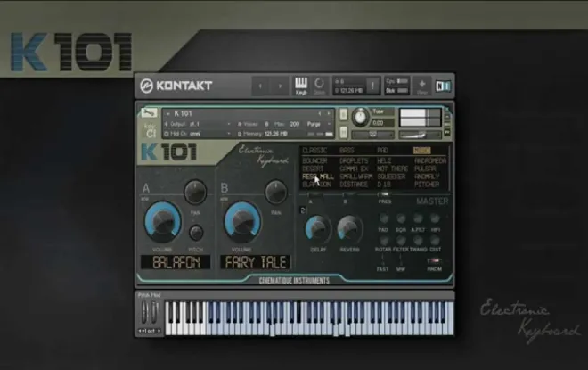Switch to the CLASSIC preset tab
588x370 pixels.
(x=314, y=151)
